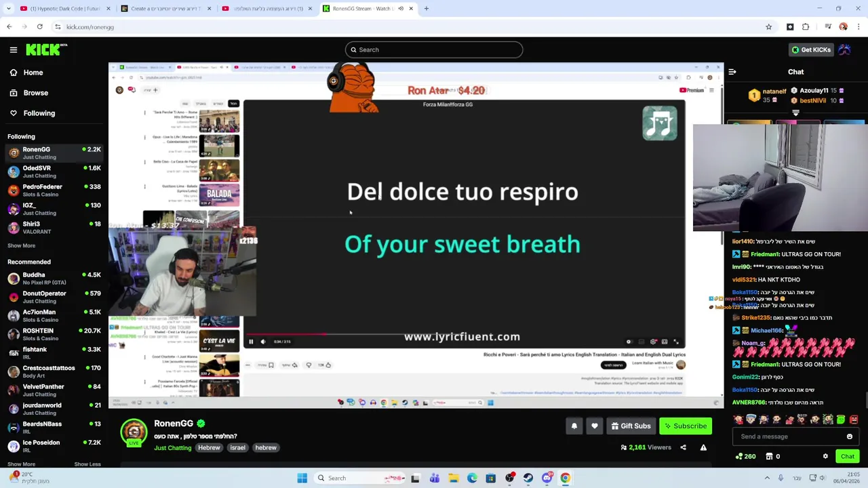Image resolution: width=868 pixels, height=488 pixels.
Task: Open File Explorer from taskbar
Action: [x=453, y=478]
